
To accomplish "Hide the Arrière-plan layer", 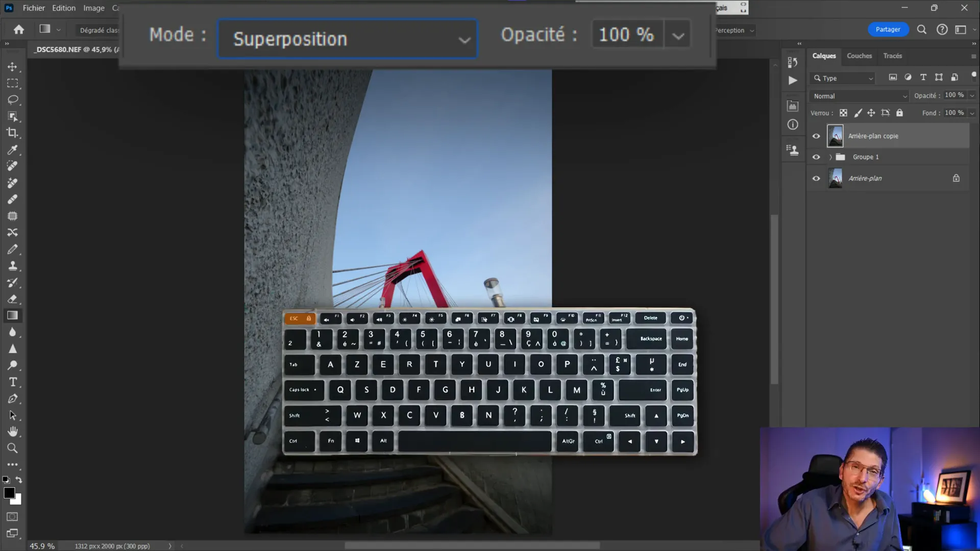I will [x=816, y=179].
